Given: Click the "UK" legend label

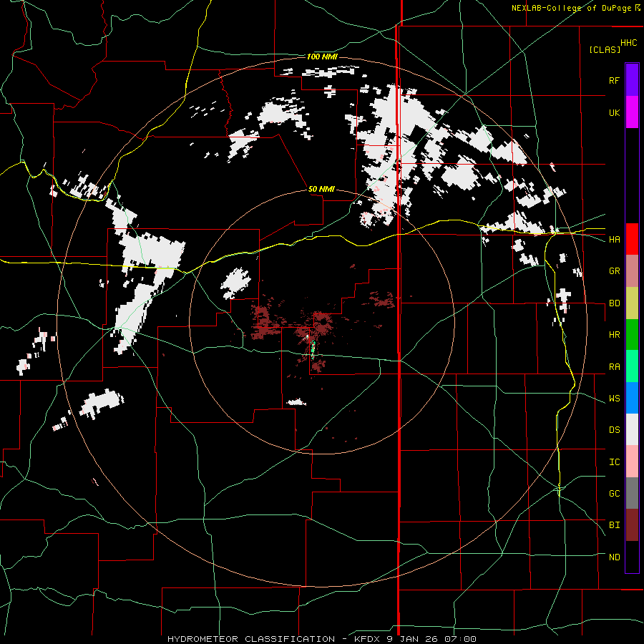Looking at the screenshot, I should (x=614, y=112).
